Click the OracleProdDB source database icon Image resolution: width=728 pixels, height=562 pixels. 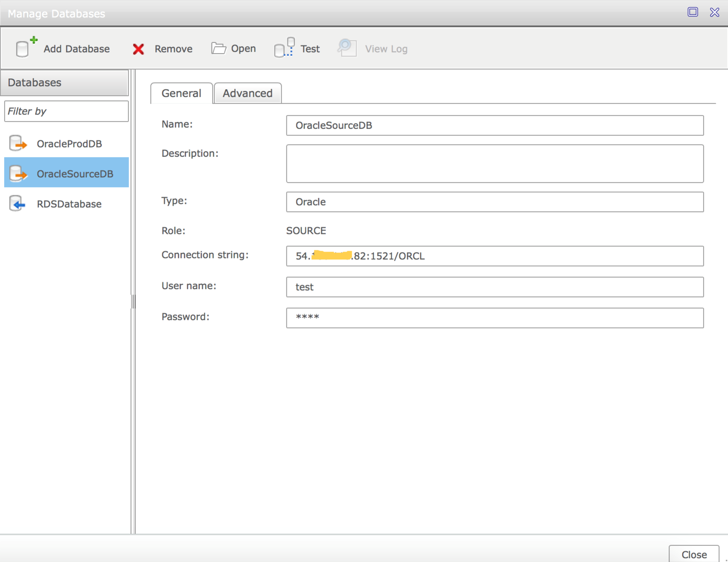coord(18,143)
